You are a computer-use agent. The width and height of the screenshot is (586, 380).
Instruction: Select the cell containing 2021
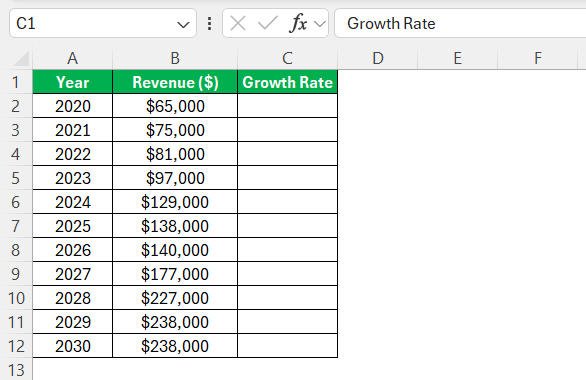[x=73, y=130]
